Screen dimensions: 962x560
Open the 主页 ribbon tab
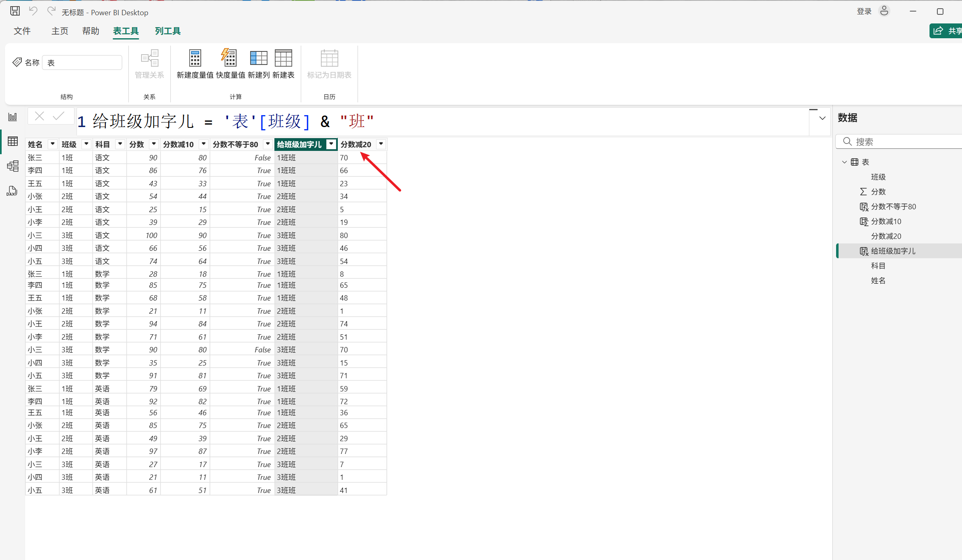(60, 31)
